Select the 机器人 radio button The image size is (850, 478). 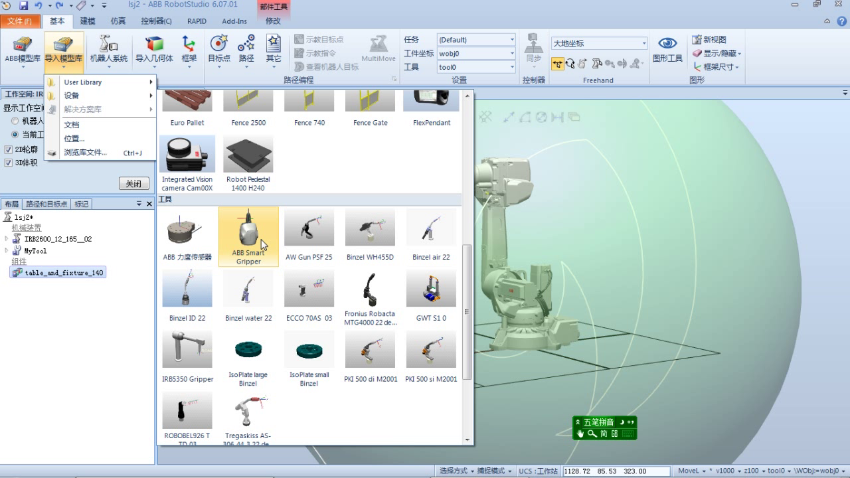(15, 121)
